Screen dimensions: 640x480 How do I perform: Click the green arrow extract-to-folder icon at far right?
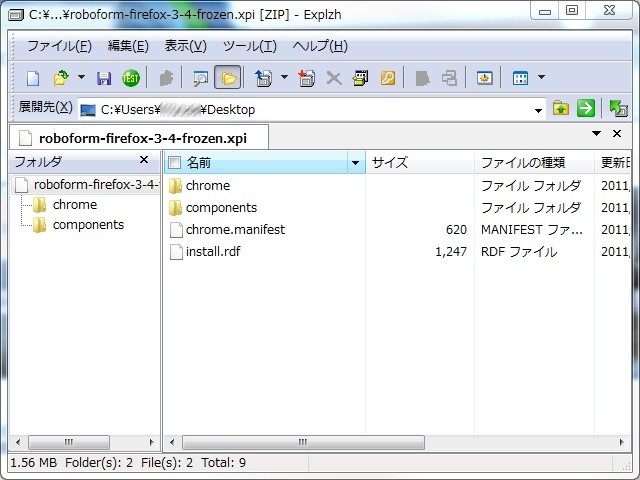pyautogui.click(x=618, y=109)
